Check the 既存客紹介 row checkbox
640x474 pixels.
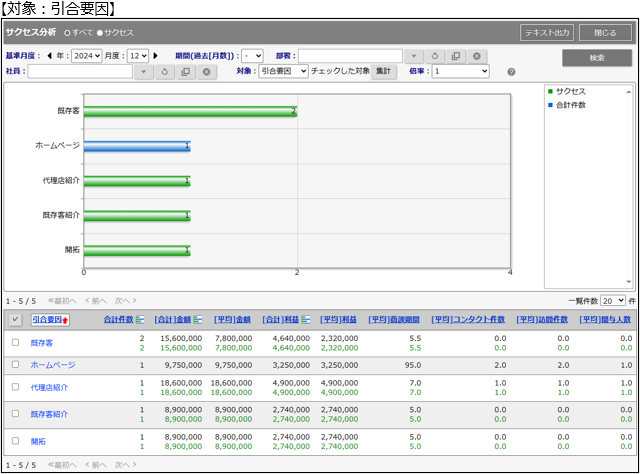[16, 414]
